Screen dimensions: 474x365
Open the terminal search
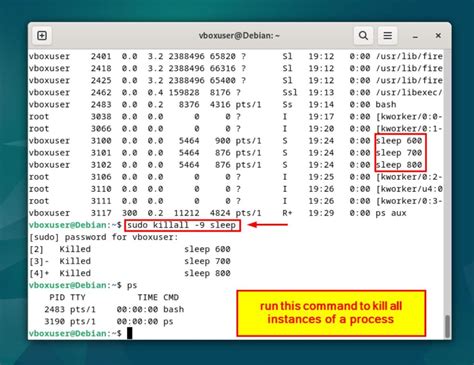[363, 35]
